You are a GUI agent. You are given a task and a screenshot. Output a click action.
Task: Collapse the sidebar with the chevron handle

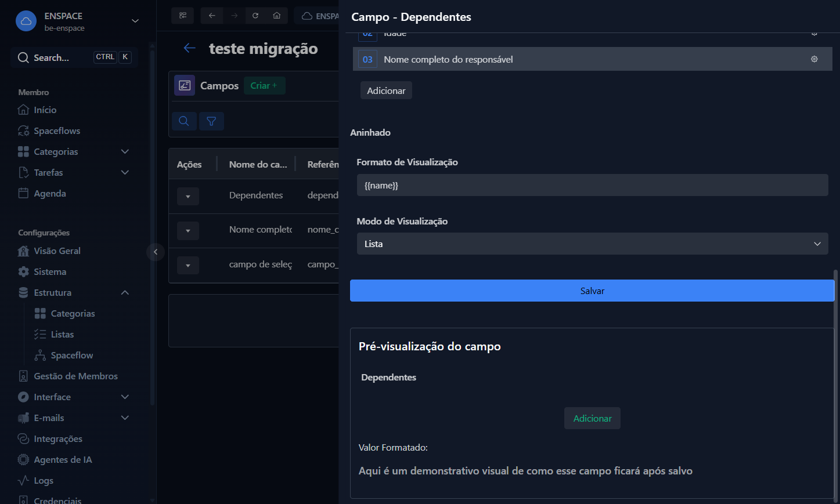coord(156,252)
